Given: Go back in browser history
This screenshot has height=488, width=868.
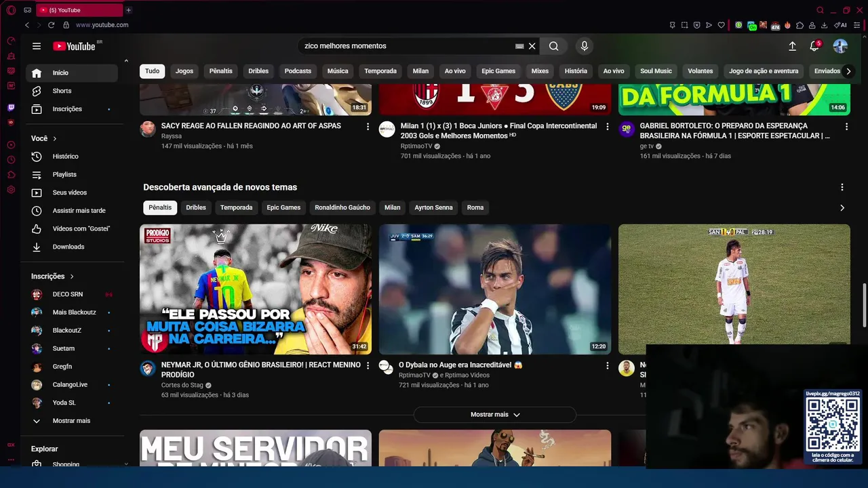Looking at the screenshot, I should [x=27, y=25].
